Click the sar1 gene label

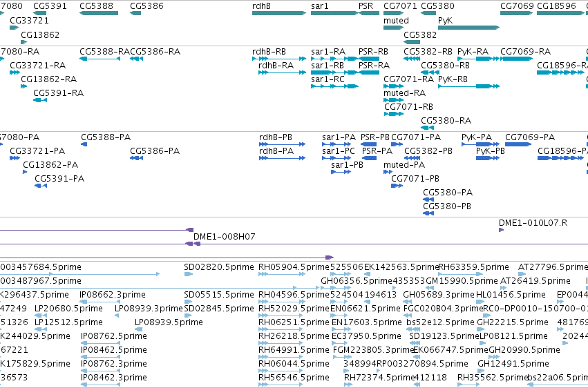click(319, 6)
